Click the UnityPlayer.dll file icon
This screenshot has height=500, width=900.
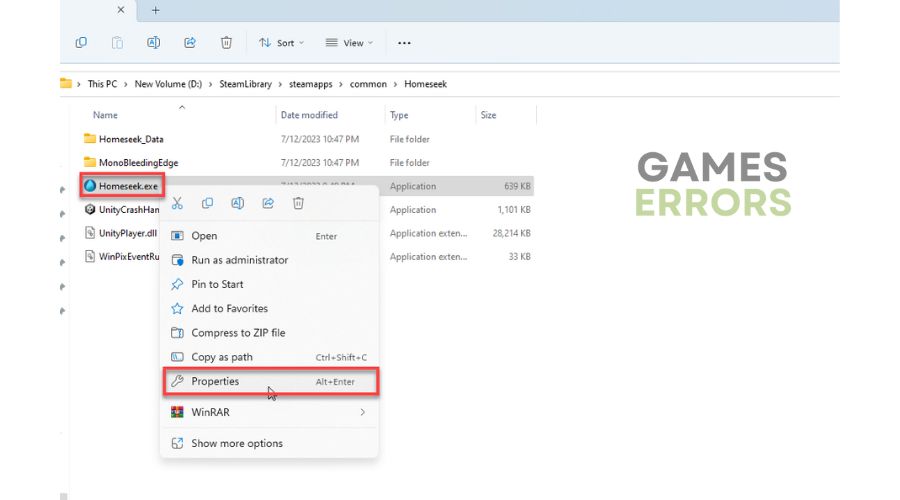point(90,232)
